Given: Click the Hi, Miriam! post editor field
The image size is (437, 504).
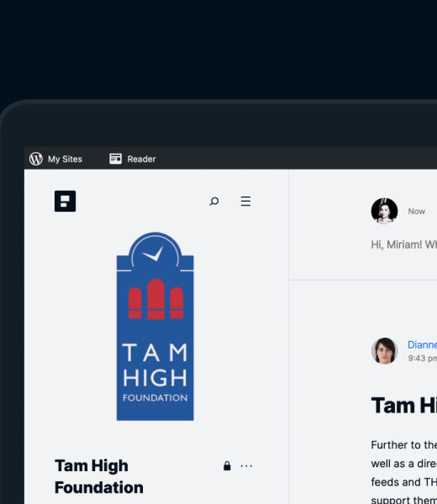Looking at the screenshot, I should tap(404, 244).
